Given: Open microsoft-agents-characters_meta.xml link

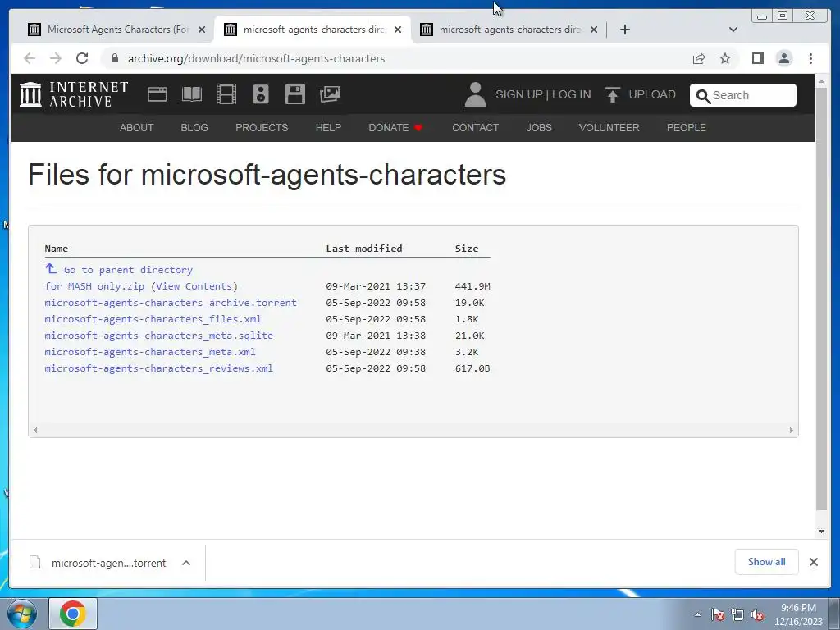Looking at the screenshot, I should click(x=150, y=352).
